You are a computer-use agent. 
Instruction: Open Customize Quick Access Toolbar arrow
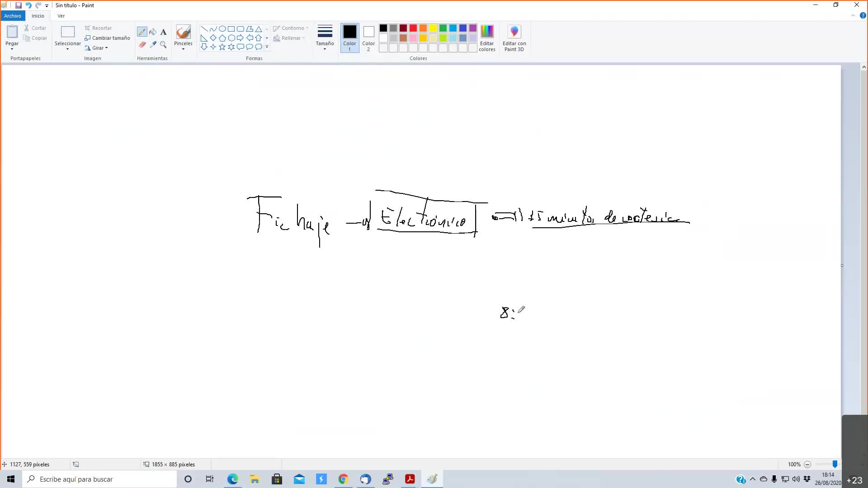pyautogui.click(x=47, y=6)
